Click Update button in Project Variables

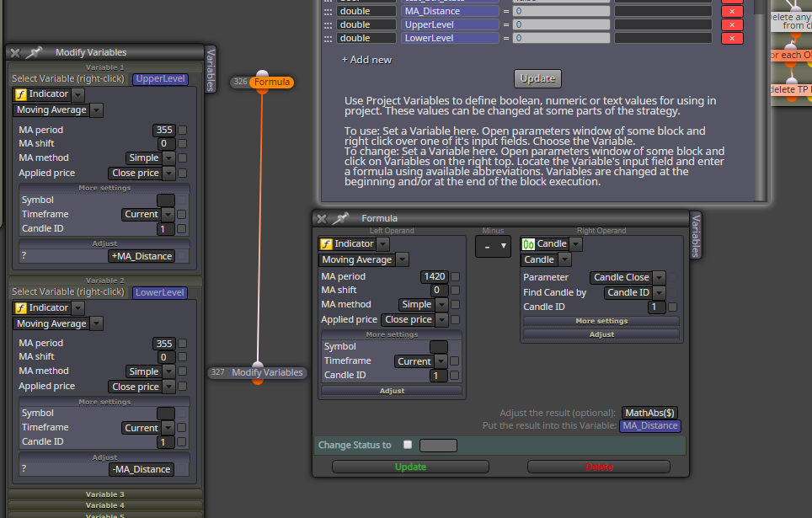click(537, 78)
